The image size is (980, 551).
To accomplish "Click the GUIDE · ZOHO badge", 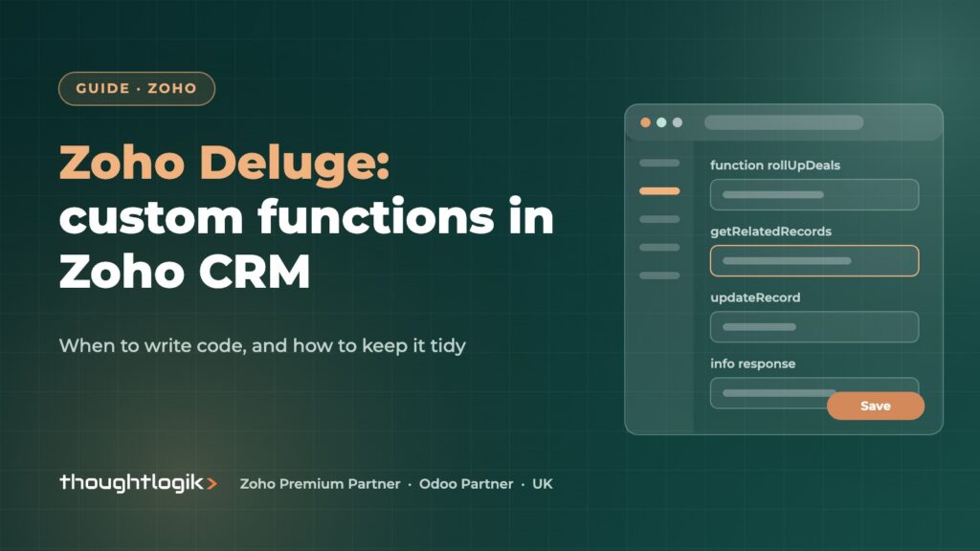I will click(137, 89).
